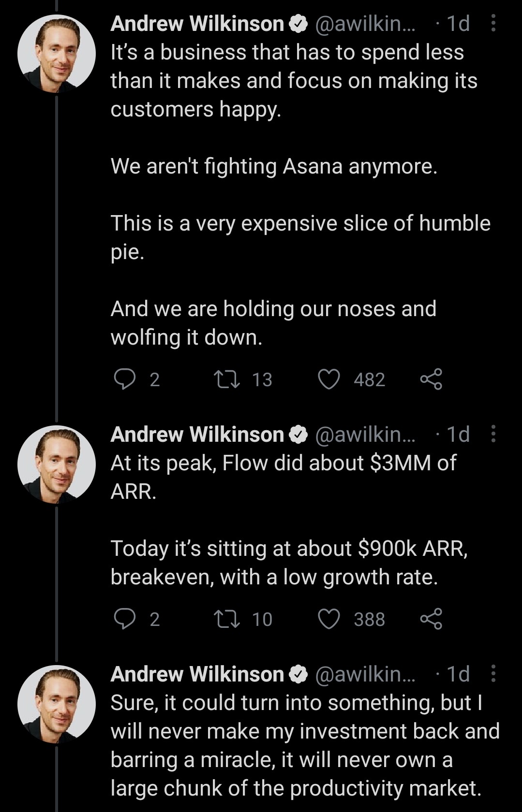Like the tweet with 482 likes
The width and height of the screenshot is (522, 812).
click(x=329, y=379)
